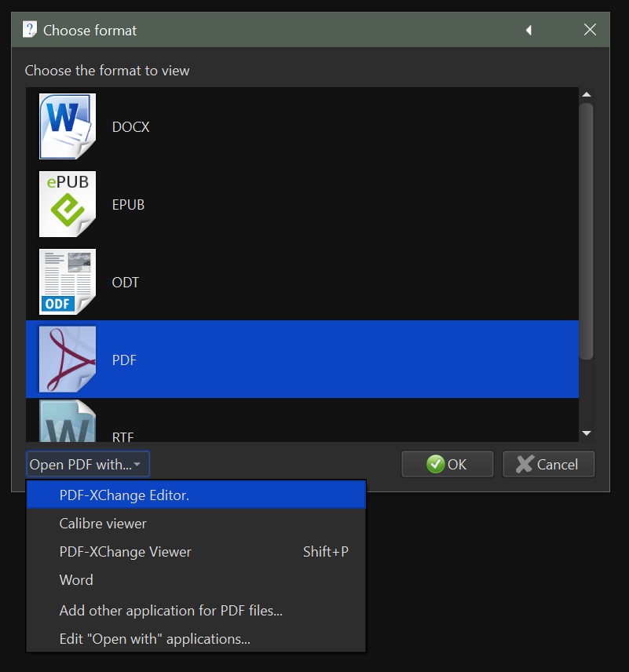Image resolution: width=629 pixels, height=672 pixels.
Task: Click the scrollbar down arrow in format list
Action: 587,433
